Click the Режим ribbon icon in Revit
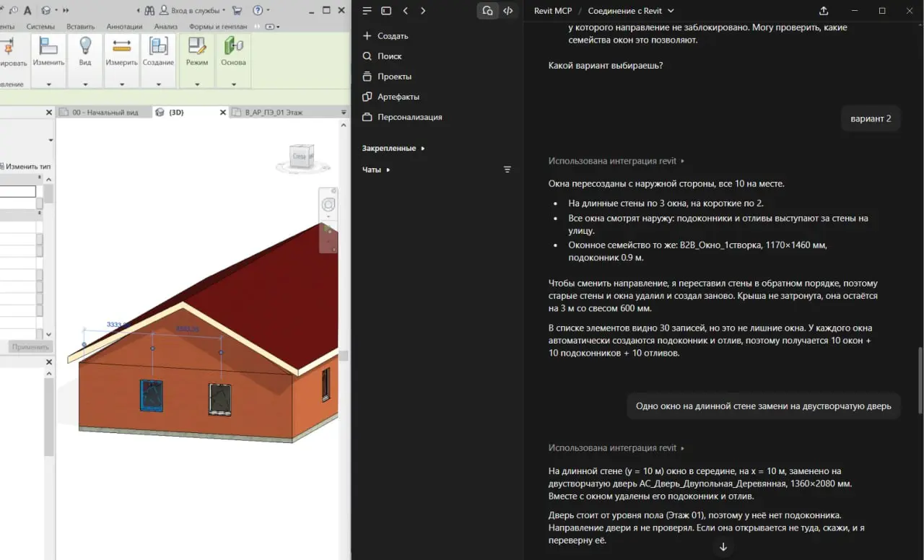The image size is (924, 560). tap(197, 45)
